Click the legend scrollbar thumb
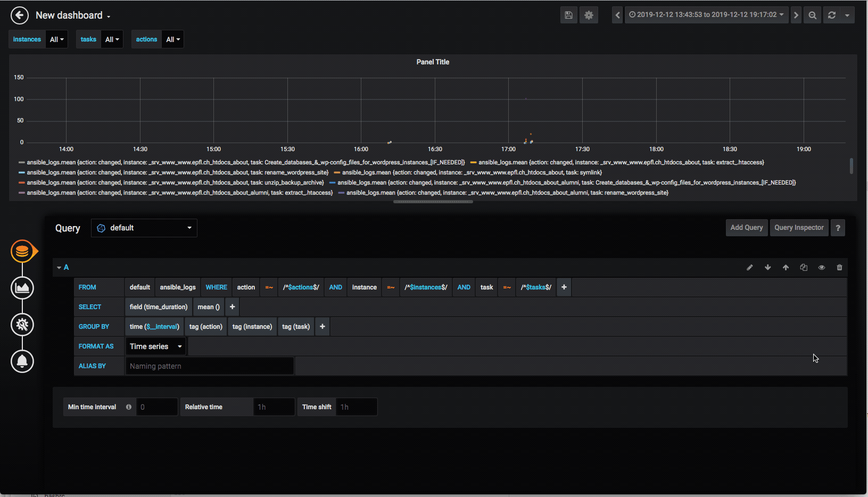This screenshot has width=868, height=497. pyautogui.click(x=852, y=166)
